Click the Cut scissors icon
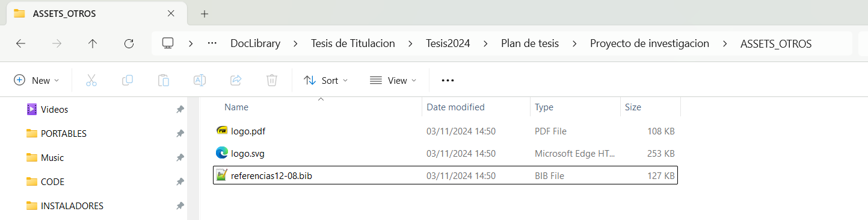 [91, 80]
